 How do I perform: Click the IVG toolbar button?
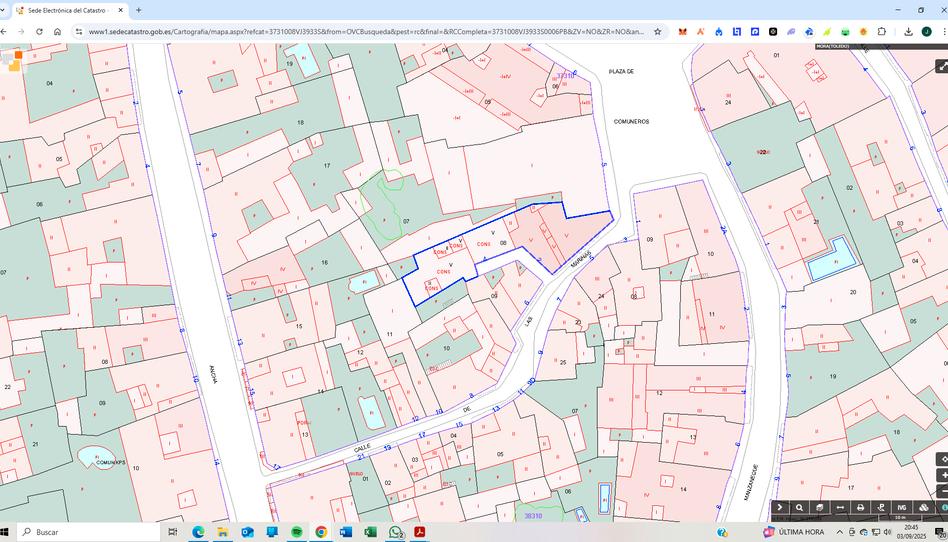pos(901,508)
